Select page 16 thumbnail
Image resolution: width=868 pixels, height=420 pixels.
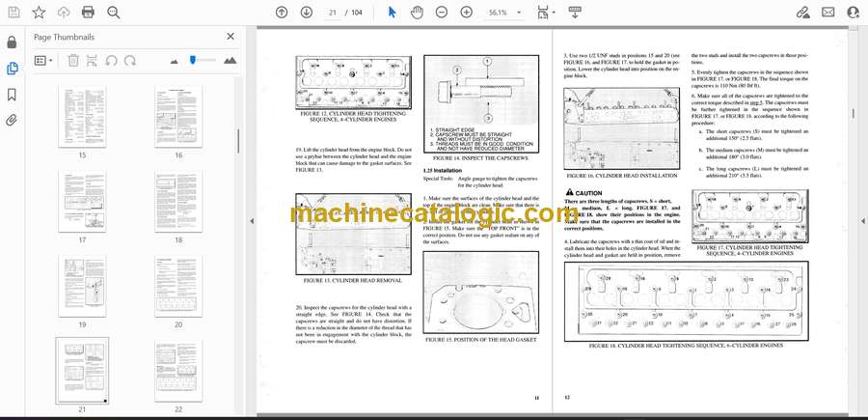pyautogui.click(x=178, y=117)
